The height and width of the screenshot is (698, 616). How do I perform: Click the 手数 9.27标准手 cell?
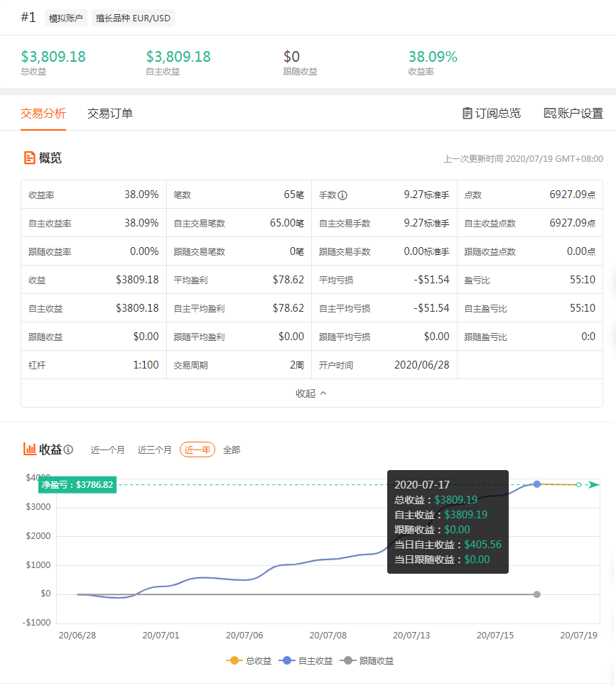(384, 195)
